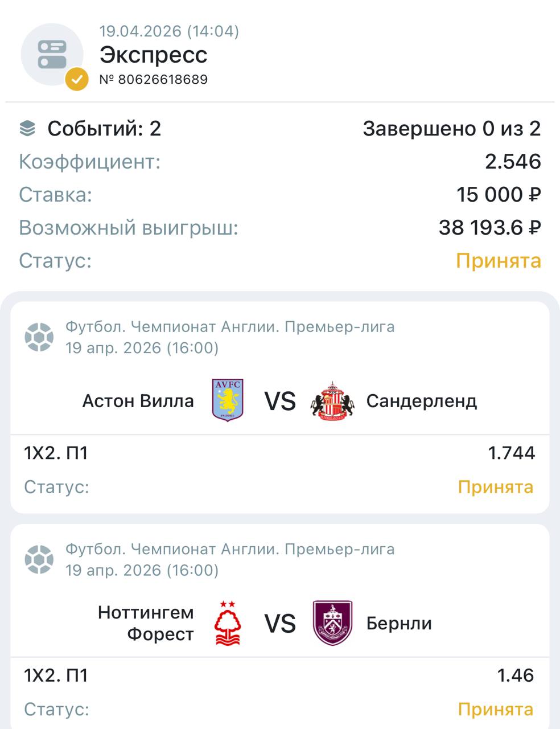
Task: Click the yellow Принята overall status
Action: [498, 261]
